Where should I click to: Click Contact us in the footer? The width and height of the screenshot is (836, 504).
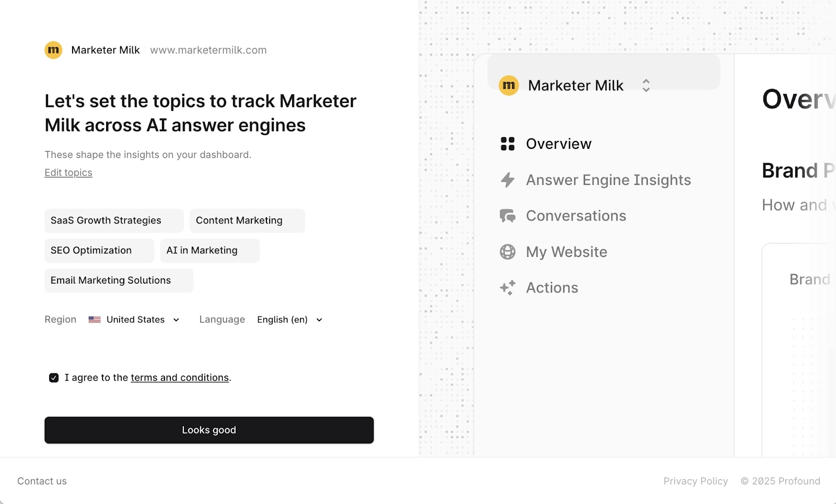pos(42,481)
